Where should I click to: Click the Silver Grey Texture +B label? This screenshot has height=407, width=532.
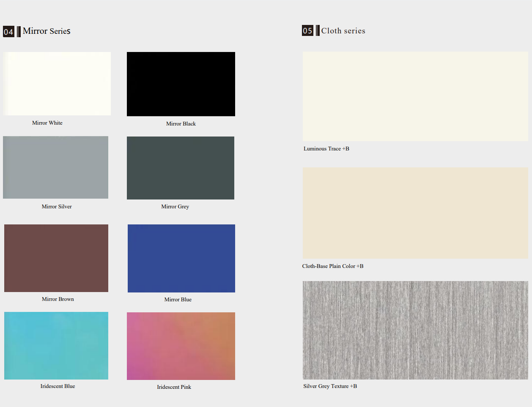pyautogui.click(x=330, y=386)
